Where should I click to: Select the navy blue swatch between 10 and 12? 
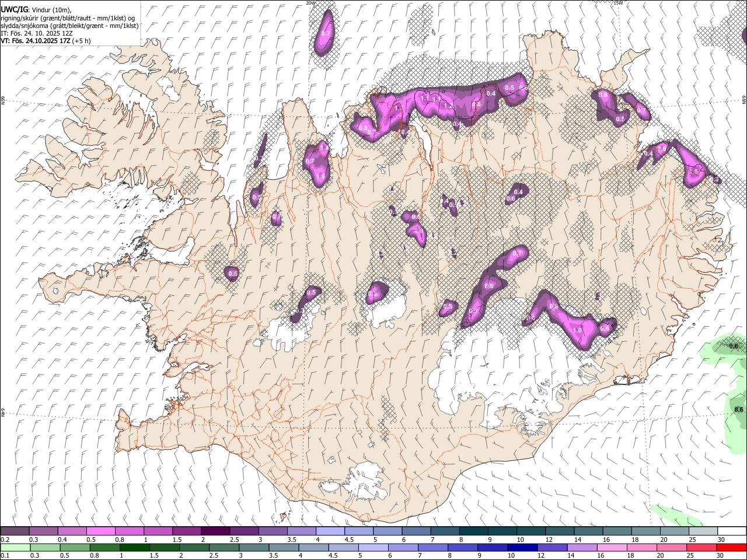[x=521, y=548]
